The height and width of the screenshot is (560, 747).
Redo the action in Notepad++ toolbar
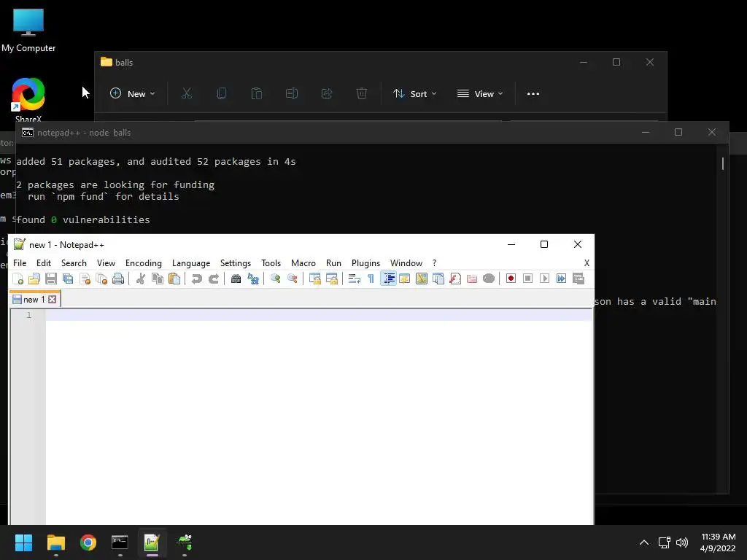click(x=214, y=279)
